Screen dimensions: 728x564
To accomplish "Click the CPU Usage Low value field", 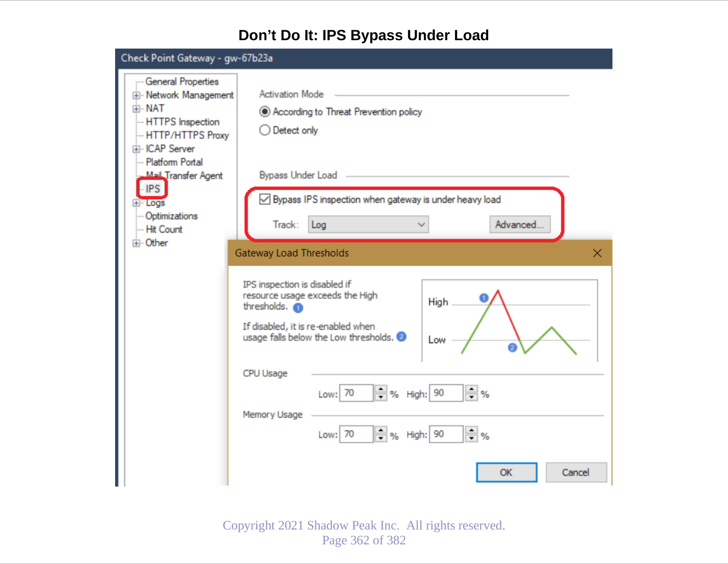I will 356,393.
